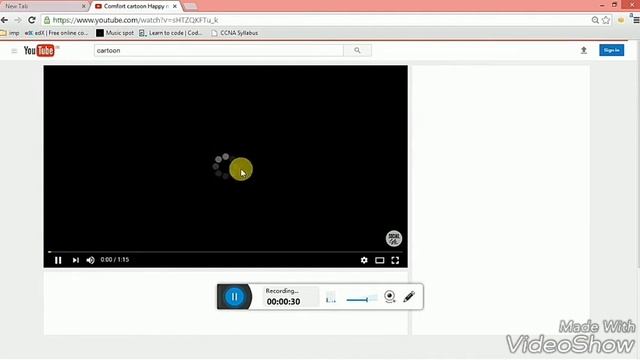Adjust the recorder volume slider
Viewport: 640px width, 360px height.
coord(362,299)
